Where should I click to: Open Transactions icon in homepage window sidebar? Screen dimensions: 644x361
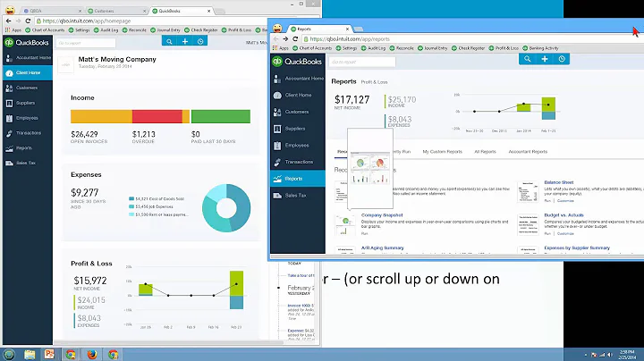[10, 133]
